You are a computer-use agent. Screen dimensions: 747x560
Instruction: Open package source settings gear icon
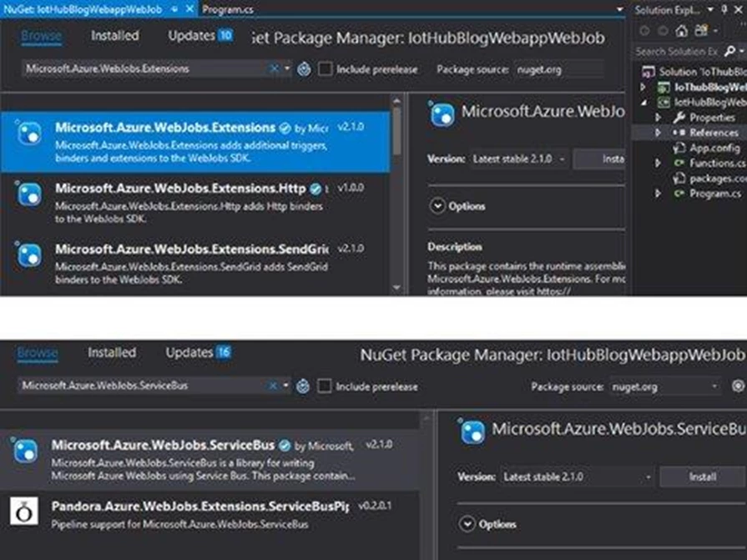[x=737, y=386]
